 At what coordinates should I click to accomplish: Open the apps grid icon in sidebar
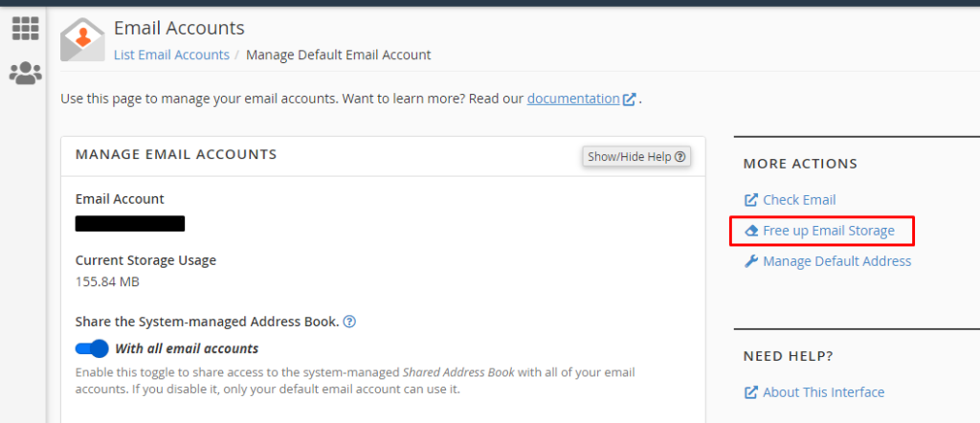[x=26, y=29]
